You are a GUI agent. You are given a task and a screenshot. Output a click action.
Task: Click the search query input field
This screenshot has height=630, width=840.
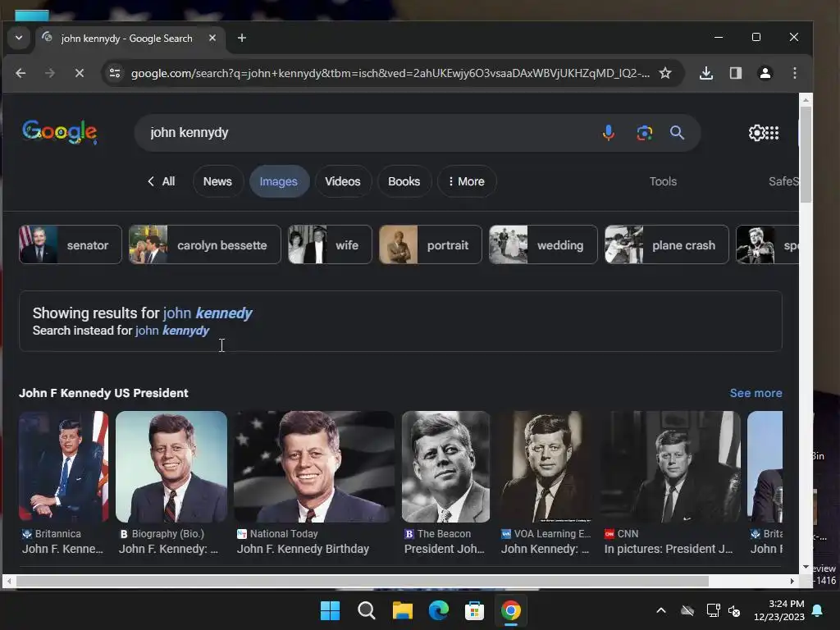370,132
